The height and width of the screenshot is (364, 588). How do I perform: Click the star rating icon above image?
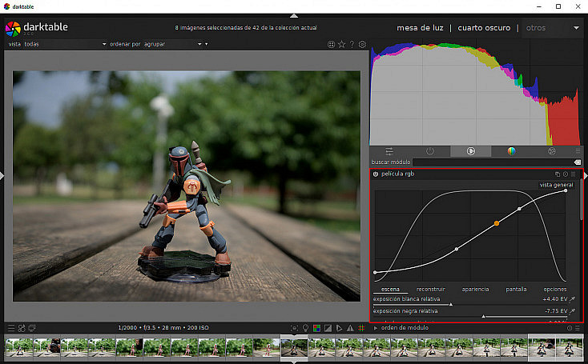[x=341, y=44]
